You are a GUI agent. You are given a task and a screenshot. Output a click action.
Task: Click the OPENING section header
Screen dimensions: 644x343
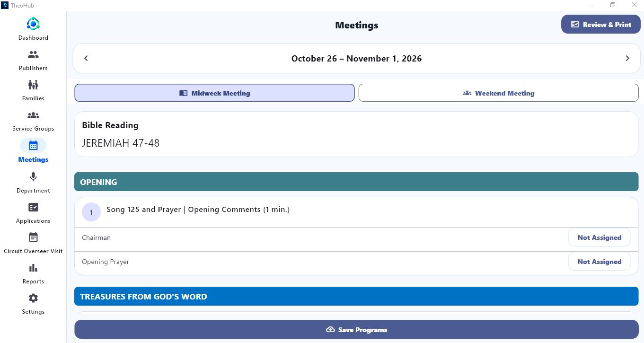click(356, 182)
